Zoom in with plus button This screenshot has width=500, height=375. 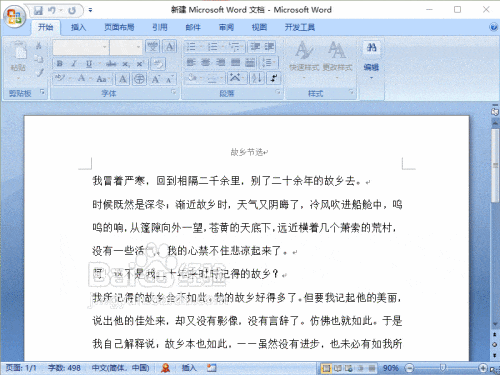[x=483, y=368]
